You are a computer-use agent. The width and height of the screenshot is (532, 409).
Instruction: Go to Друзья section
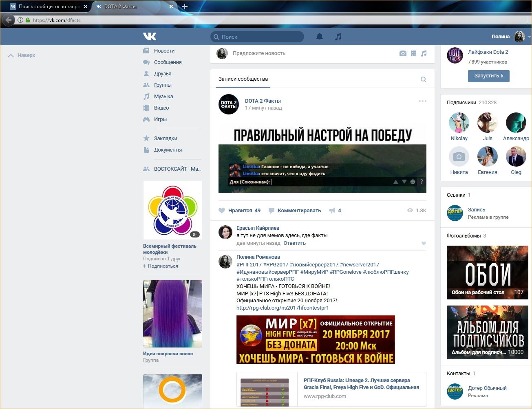pyautogui.click(x=163, y=74)
